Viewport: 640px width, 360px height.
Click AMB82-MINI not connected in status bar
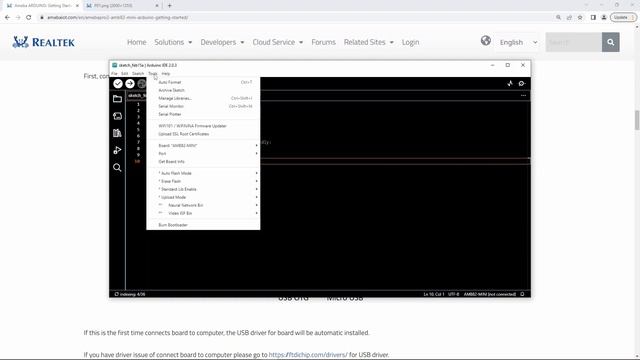tap(490, 294)
